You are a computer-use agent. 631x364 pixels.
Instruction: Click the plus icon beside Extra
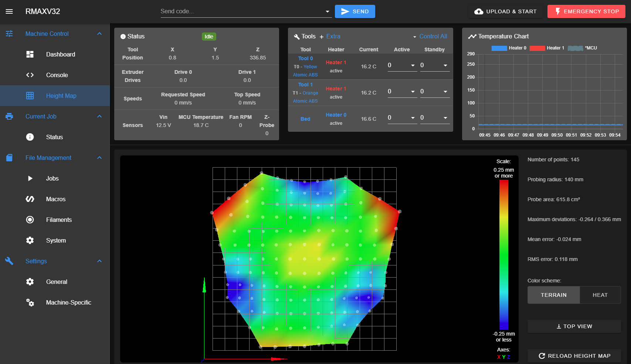coord(322,37)
